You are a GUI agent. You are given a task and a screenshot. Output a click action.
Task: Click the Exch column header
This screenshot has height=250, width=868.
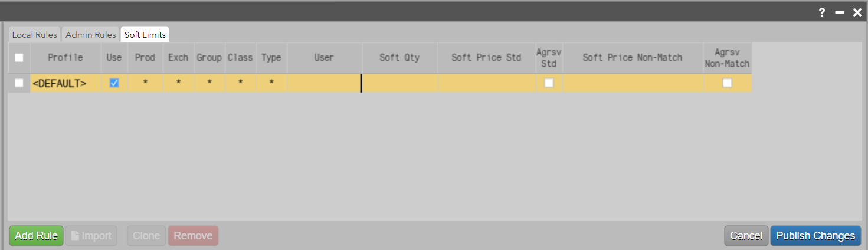[x=178, y=58]
